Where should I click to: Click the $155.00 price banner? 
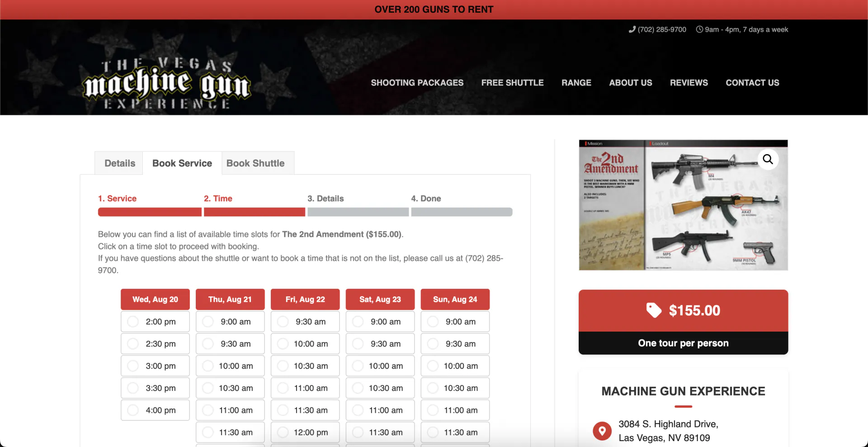pos(683,311)
